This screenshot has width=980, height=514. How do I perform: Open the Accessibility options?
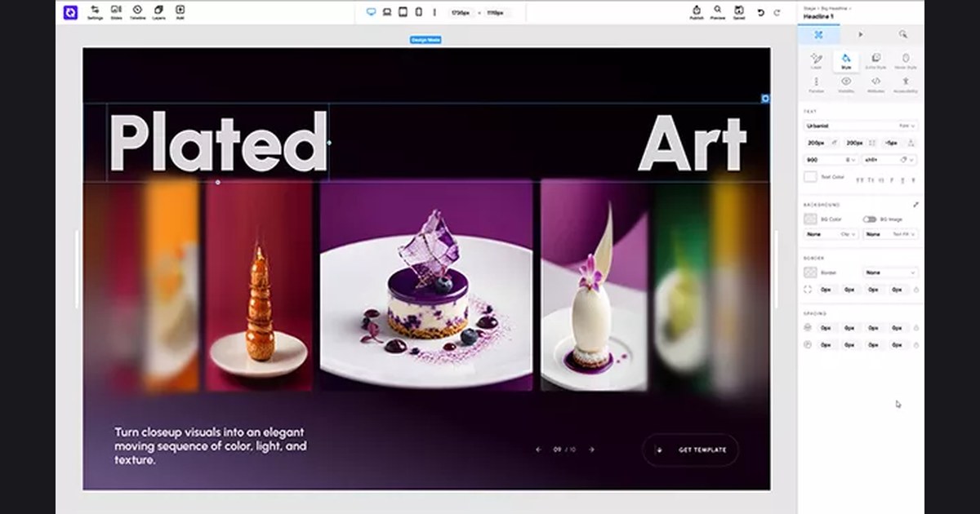click(906, 85)
